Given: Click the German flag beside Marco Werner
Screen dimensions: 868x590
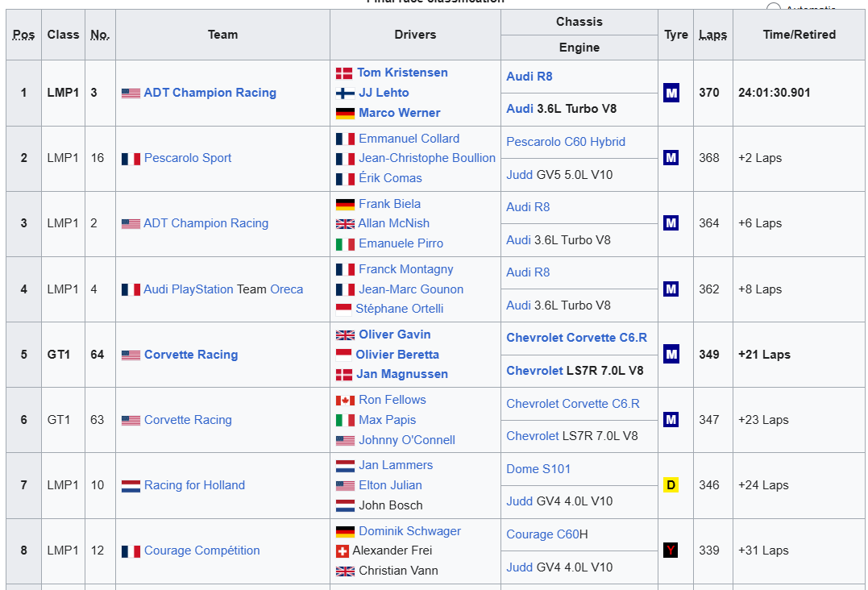Looking at the screenshot, I should click(345, 114).
